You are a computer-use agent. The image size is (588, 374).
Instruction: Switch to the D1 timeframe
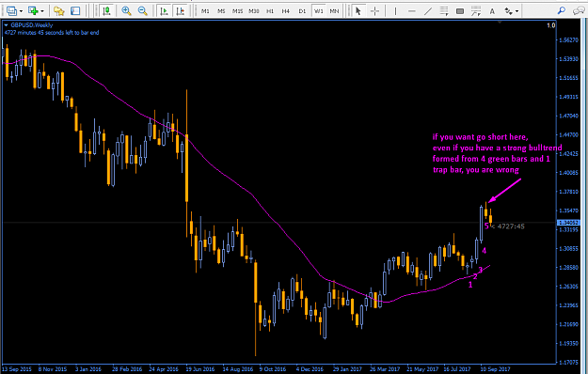coord(302,11)
